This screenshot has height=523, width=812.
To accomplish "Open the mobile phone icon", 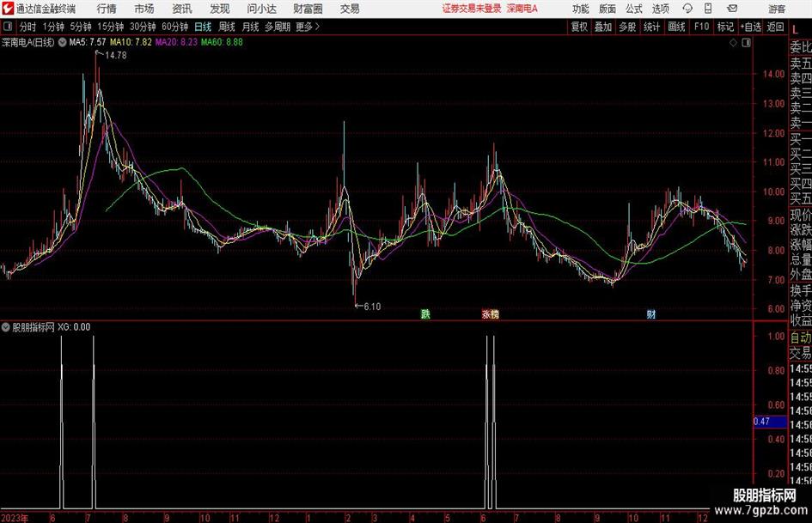I will pos(708,9).
